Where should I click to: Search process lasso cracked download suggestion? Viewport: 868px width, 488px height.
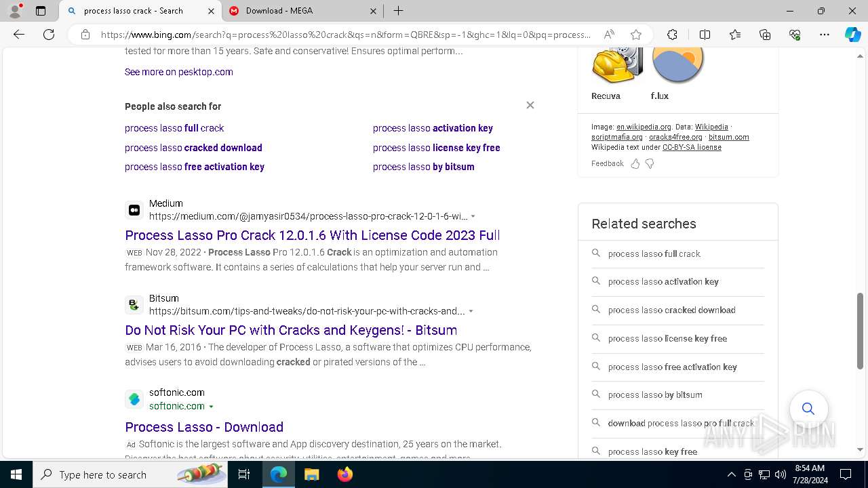[x=193, y=148]
